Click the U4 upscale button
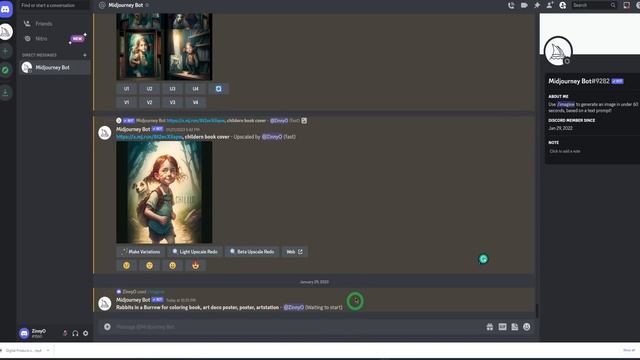Screen dimensions: 640x360 [x=196, y=89]
